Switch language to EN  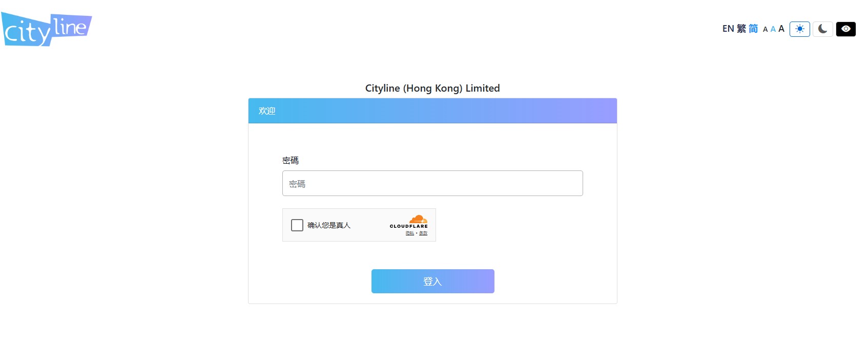point(728,29)
